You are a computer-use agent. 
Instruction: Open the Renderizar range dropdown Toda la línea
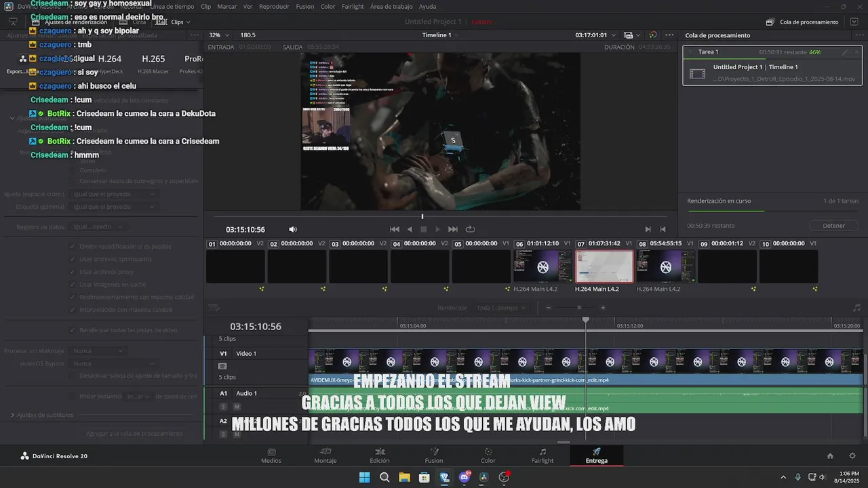pyautogui.click(x=501, y=308)
